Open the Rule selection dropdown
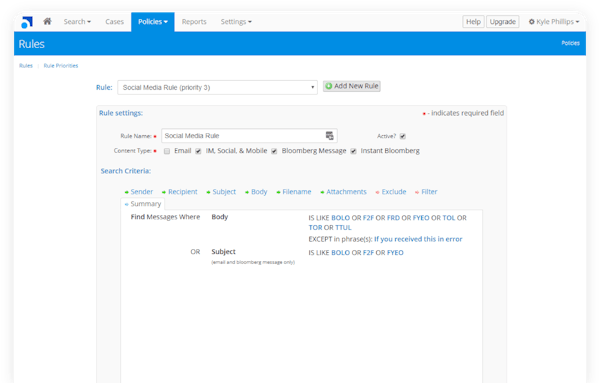Screen dimensions: 600x383 217,88
